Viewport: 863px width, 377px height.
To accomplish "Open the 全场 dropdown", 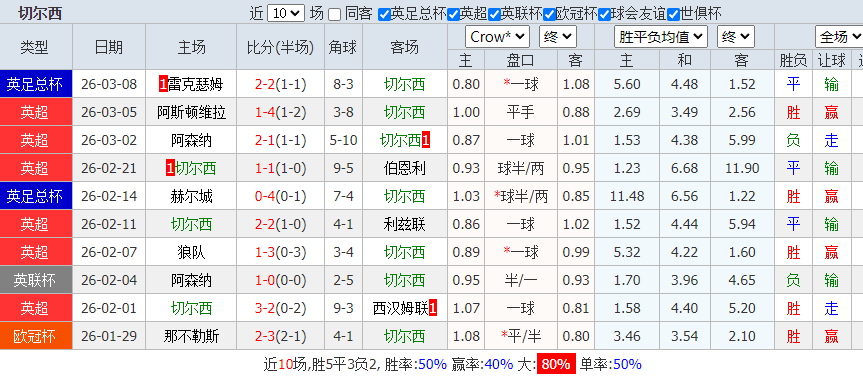I will 839,37.
